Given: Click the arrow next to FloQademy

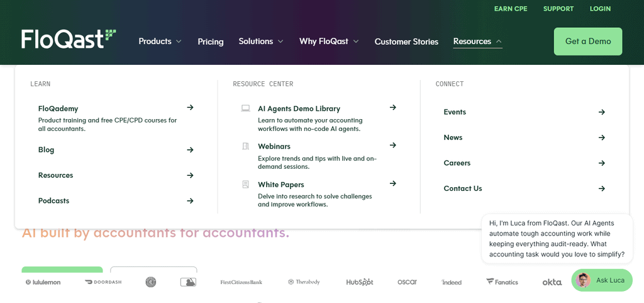Looking at the screenshot, I should pyautogui.click(x=190, y=107).
